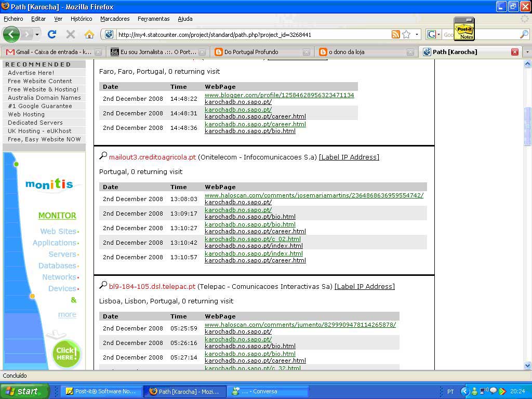Close the o dono da loja tab
The width and height of the screenshot is (532, 399).
(410, 52)
